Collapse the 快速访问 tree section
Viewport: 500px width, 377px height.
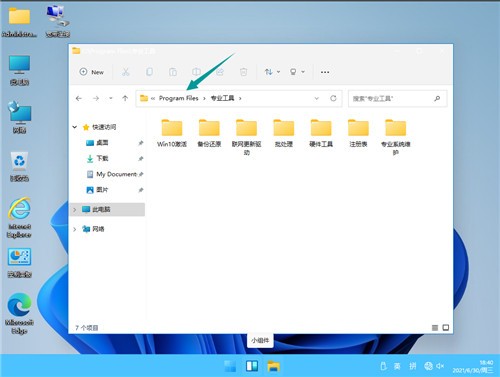click(75, 127)
